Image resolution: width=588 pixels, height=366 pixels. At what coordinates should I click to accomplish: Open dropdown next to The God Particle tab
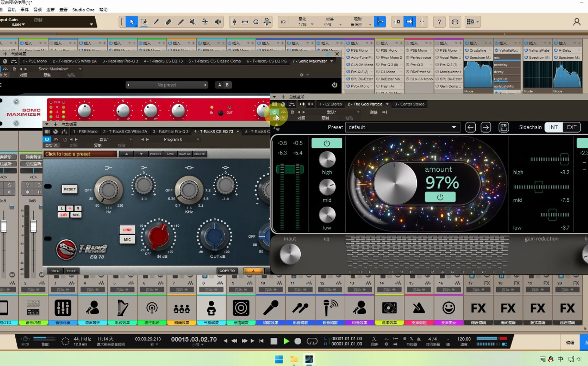click(387, 104)
